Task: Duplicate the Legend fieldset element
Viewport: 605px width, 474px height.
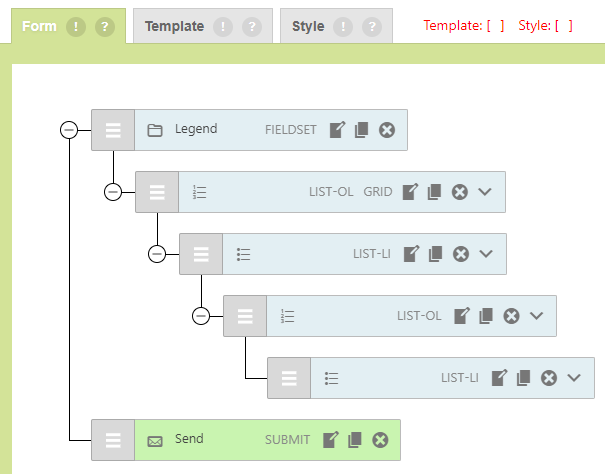Action: point(361,130)
